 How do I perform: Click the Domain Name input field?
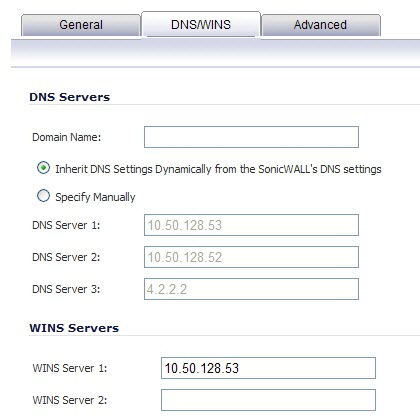point(251,137)
